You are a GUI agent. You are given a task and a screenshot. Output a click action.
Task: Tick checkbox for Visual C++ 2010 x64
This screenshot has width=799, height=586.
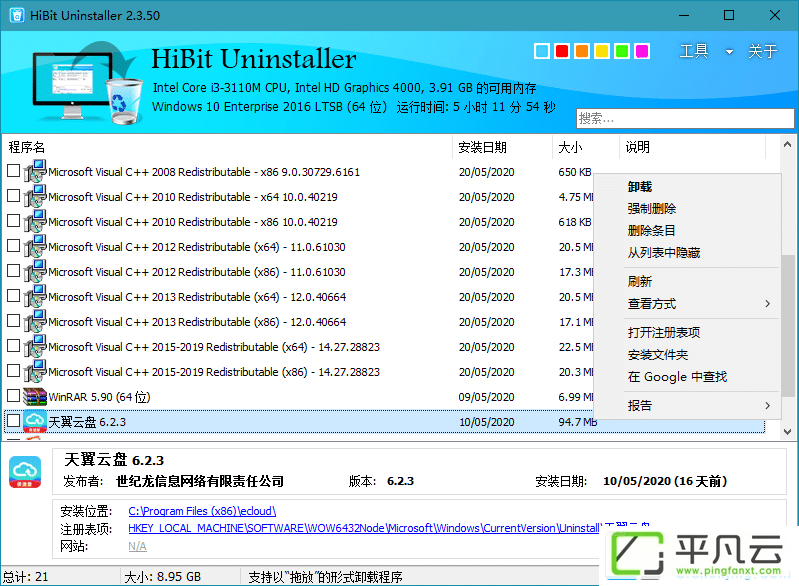(x=13, y=196)
